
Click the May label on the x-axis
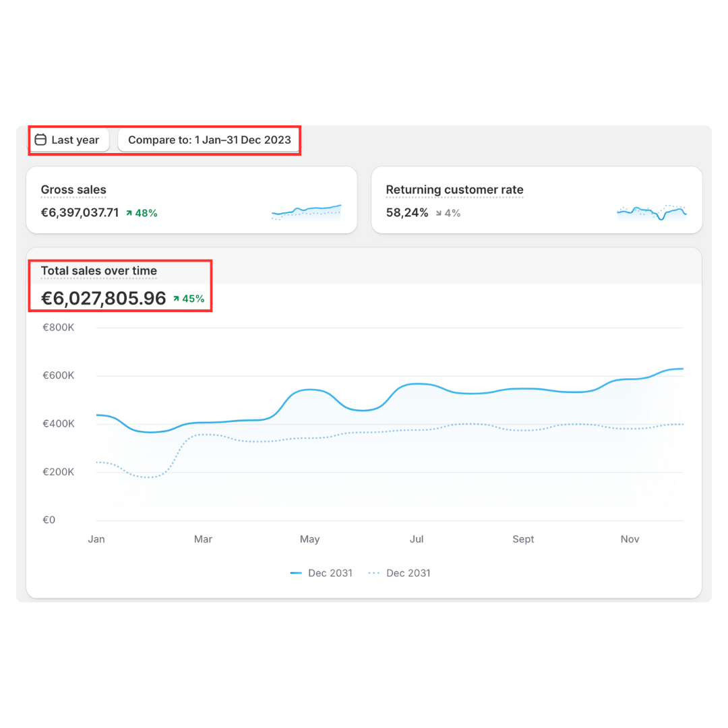(309, 539)
